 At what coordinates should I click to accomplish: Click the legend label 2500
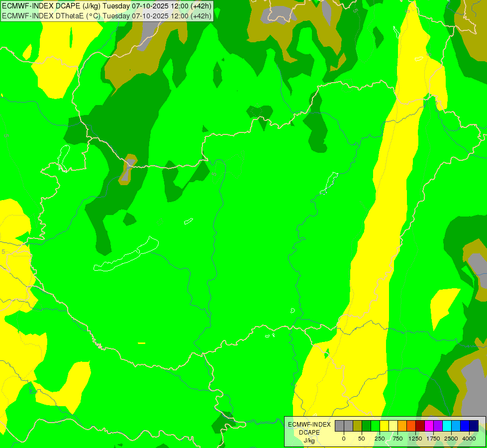tap(451, 439)
